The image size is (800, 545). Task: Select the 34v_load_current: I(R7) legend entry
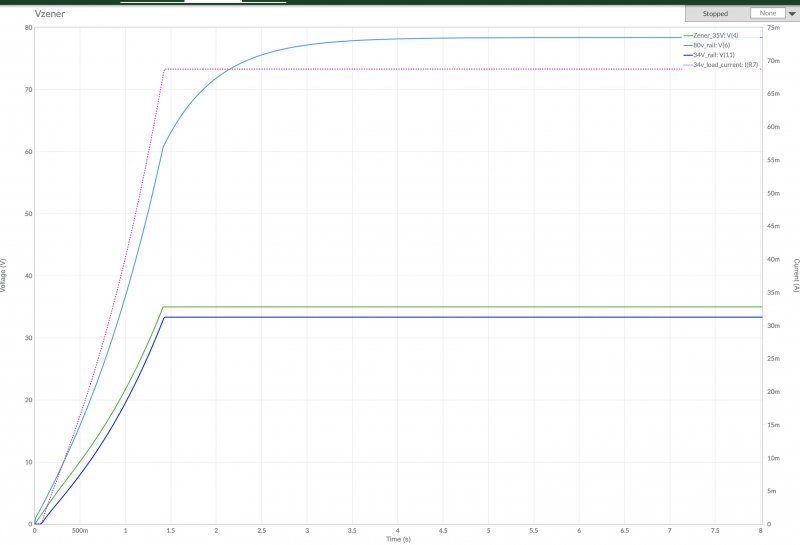click(726, 65)
